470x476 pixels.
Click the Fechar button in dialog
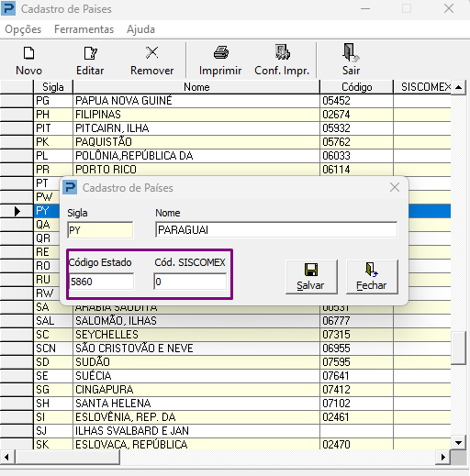[x=372, y=277]
